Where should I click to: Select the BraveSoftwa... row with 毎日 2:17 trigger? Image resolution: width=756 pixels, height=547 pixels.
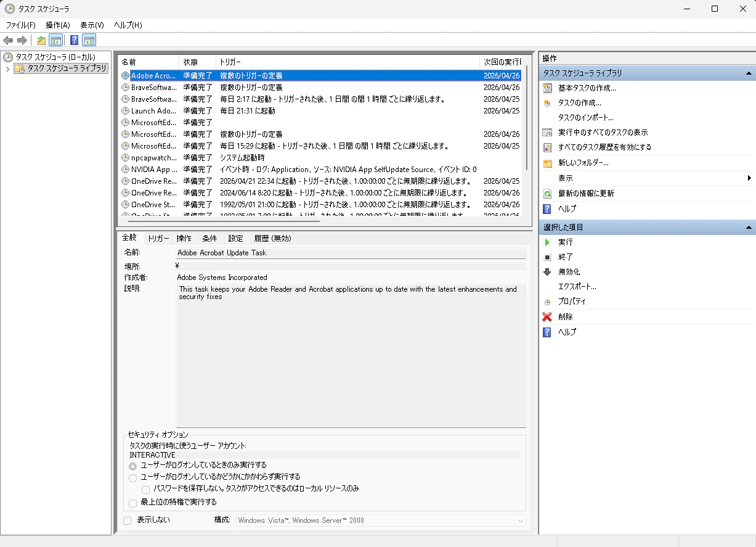pos(320,99)
